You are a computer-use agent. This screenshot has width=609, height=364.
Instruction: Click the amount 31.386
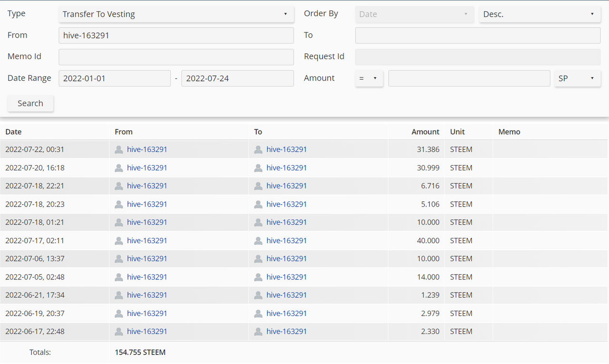point(428,149)
